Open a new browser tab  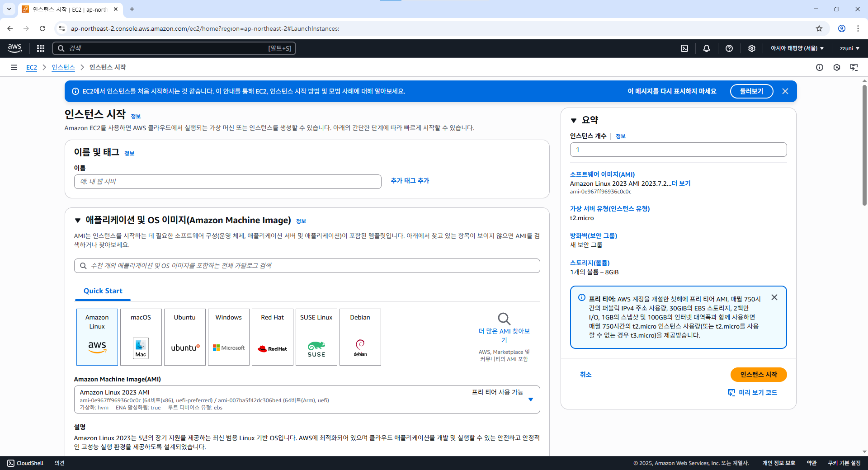click(x=132, y=9)
